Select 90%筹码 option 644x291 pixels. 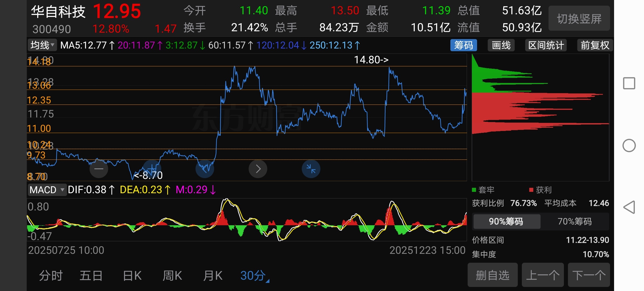pyautogui.click(x=506, y=221)
